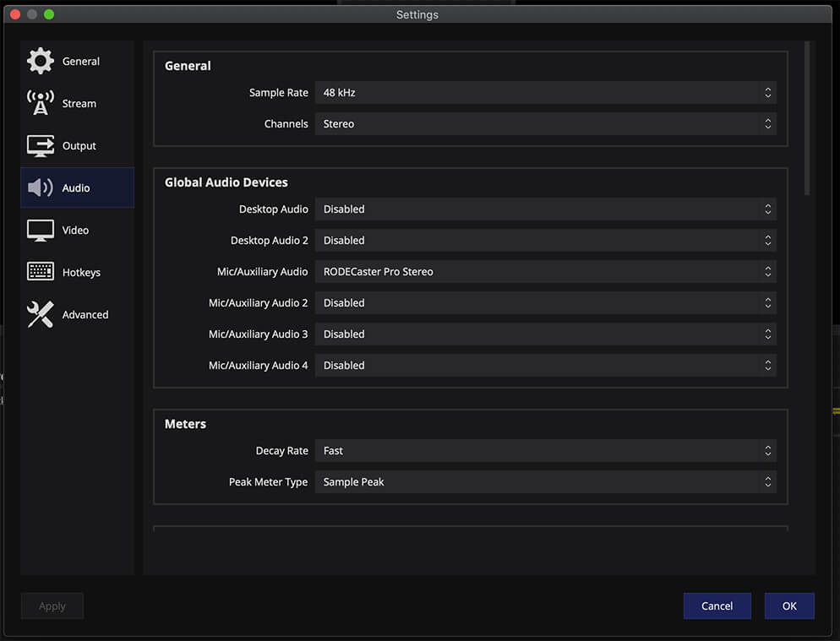Image resolution: width=840 pixels, height=641 pixels.
Task: Expand the Peak Meter Type dropdown
Action: (545, 481)
